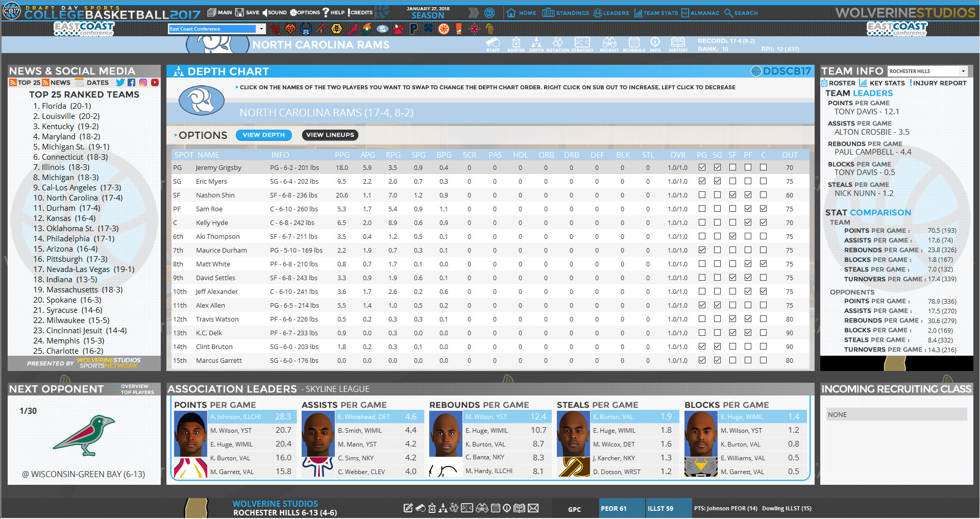This screenshot has height=519, width=980.
Task: Click the mail envelope icon in bottom bar
Action: point(533,508)
